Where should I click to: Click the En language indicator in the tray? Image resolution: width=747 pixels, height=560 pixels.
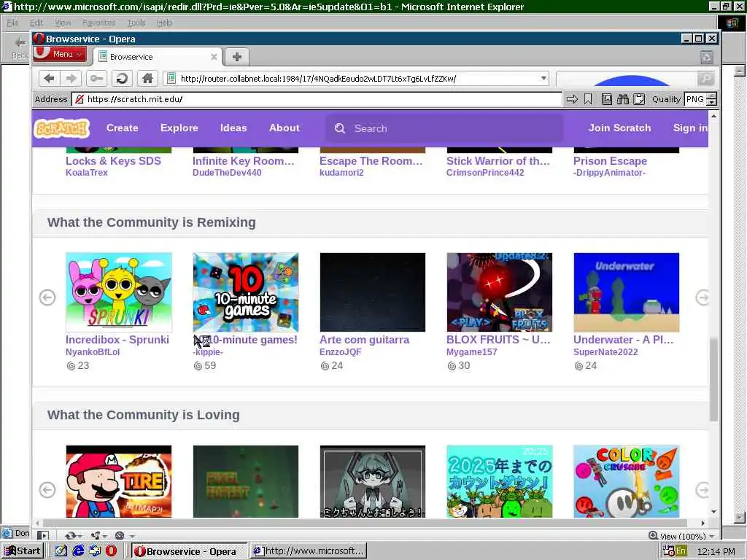click(x=681, y=551)
